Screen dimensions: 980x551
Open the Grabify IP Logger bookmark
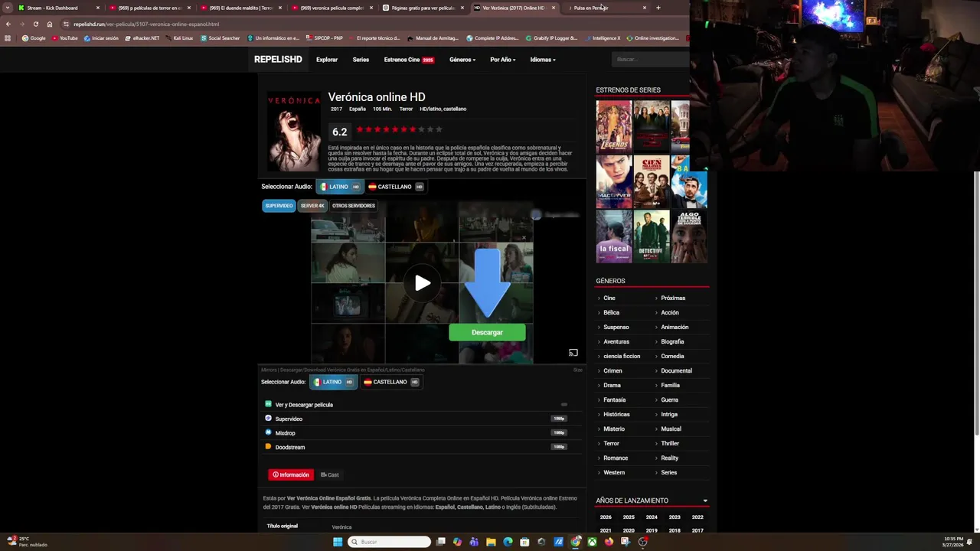551,38
